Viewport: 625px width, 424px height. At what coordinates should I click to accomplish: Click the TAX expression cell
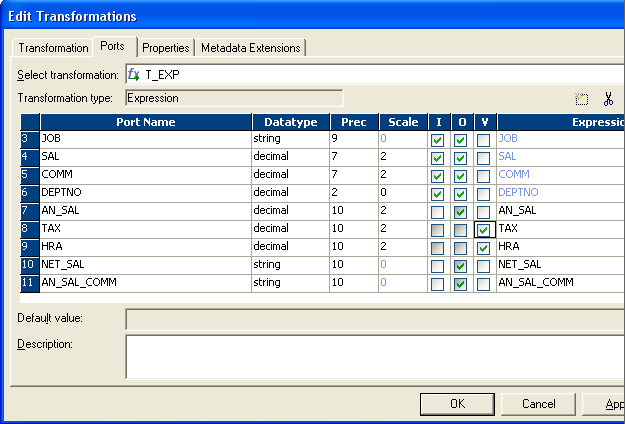tap(561, 230)
